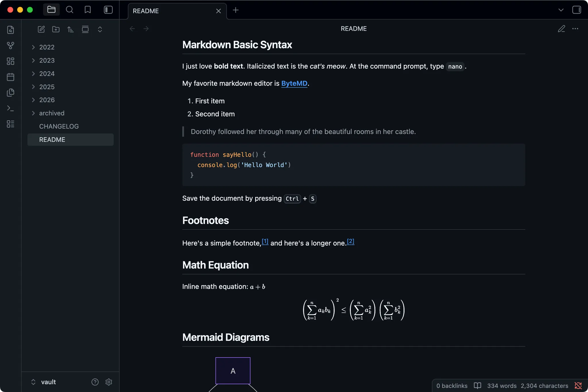Screen dimensions: 588x392
Task: Click the Markdown Basic Syntax heading
Action: coord(237,45)
